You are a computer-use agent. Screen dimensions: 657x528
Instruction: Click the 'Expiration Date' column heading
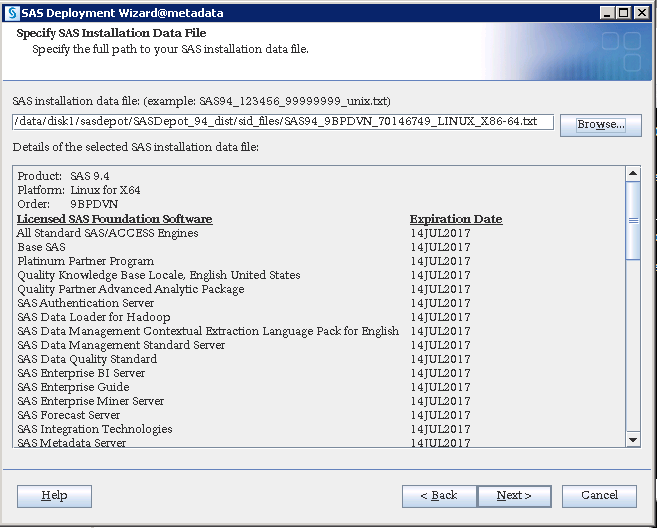[x=456, y=219]
